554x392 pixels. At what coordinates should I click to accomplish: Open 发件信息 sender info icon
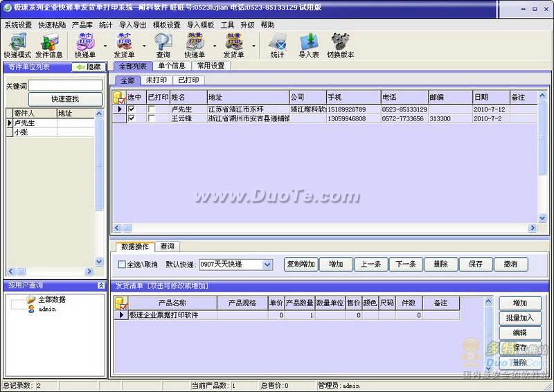48,45
